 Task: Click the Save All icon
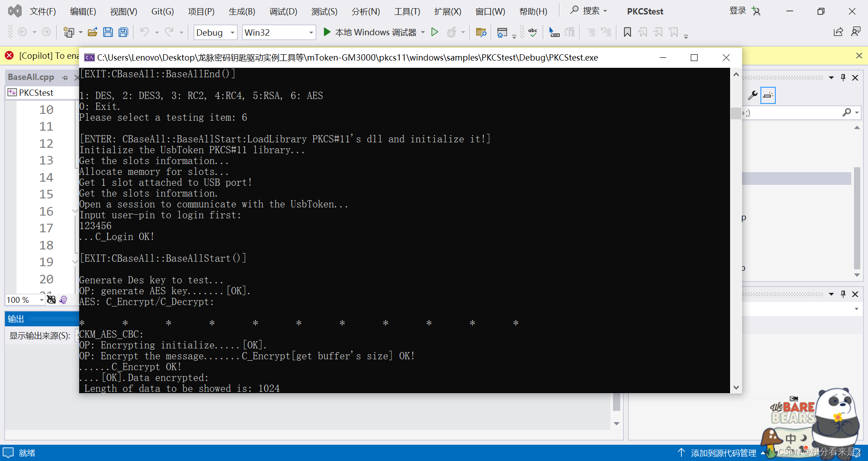tap(123, 32)
